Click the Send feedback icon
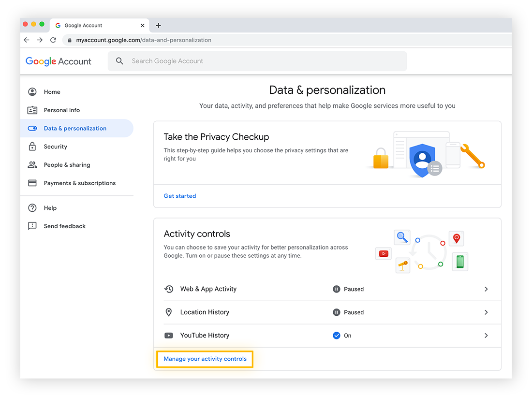Screen dimensions: 532x396 pyautogui.click(x=32, y=226)
